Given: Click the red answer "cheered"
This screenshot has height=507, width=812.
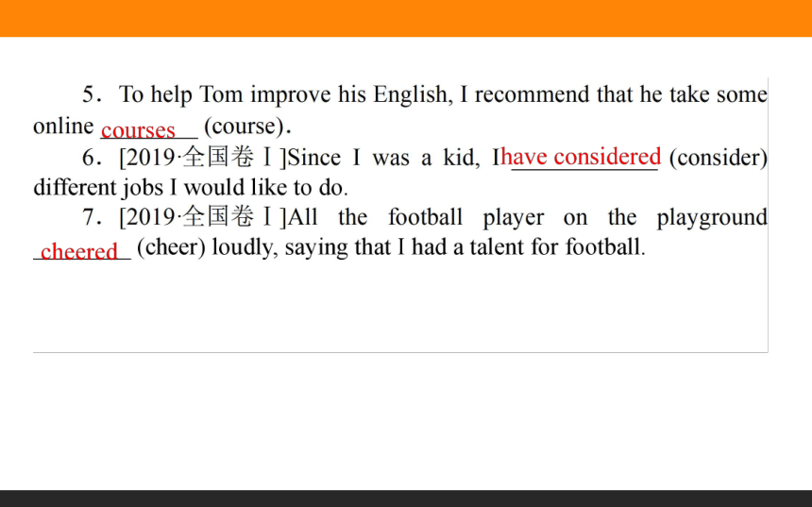Looking at the screenshot, I should (x=79, y=252).
